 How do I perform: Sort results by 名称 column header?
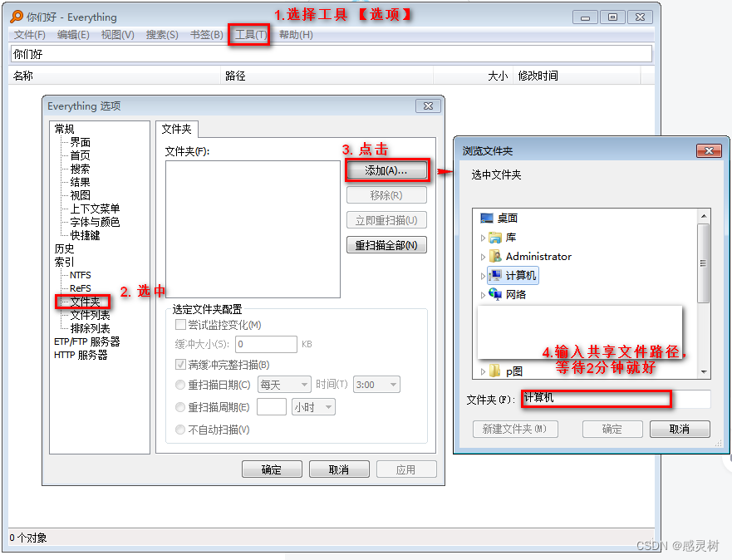[x=115, y=76]
